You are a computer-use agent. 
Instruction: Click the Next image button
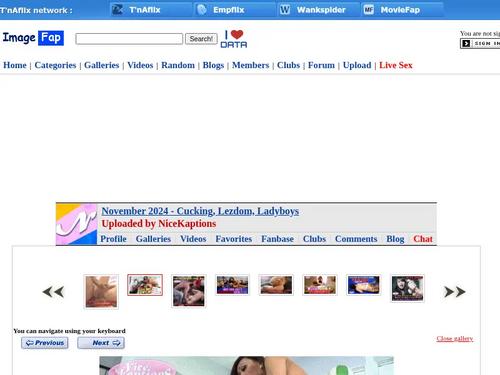(101, 343)
